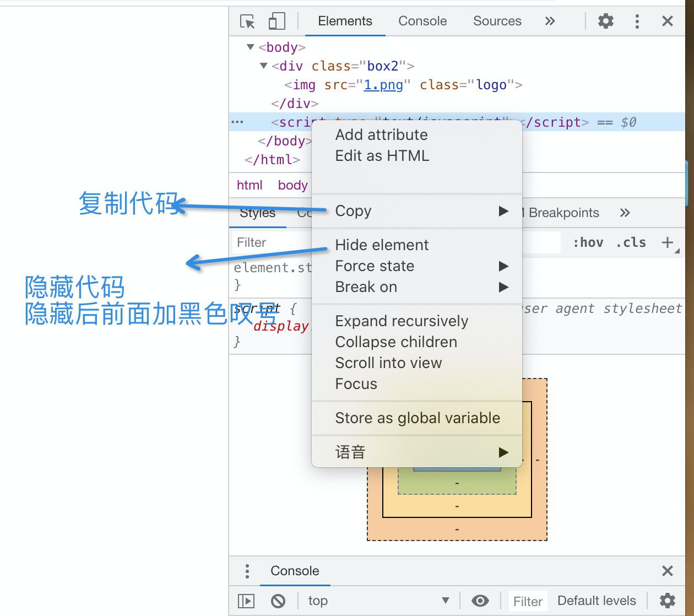Toggle the live expression eye icon
This screenshot has height=616, width=694.
pyautogui.click(x=480, y=601)
